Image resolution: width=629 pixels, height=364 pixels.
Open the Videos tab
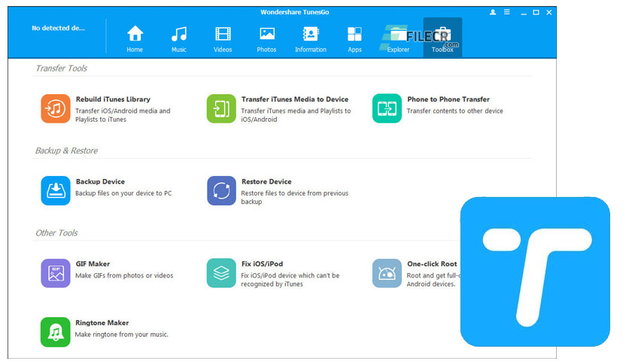click(223, 38)
